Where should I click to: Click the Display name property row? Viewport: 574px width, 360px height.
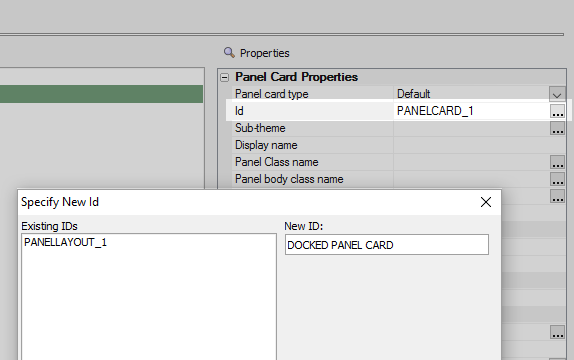click(x=399, y=145)
